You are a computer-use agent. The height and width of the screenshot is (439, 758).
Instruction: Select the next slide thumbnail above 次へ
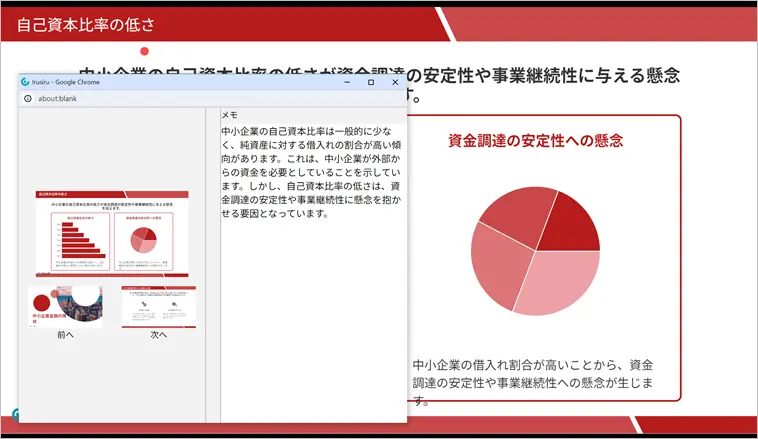pos(159,307)
